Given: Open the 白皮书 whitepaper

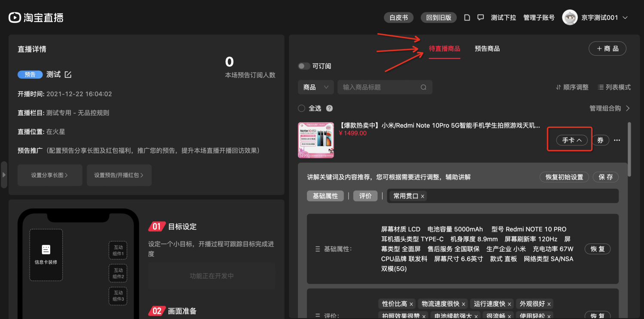Looking at the screenshot, I should [x=398, y=18].
